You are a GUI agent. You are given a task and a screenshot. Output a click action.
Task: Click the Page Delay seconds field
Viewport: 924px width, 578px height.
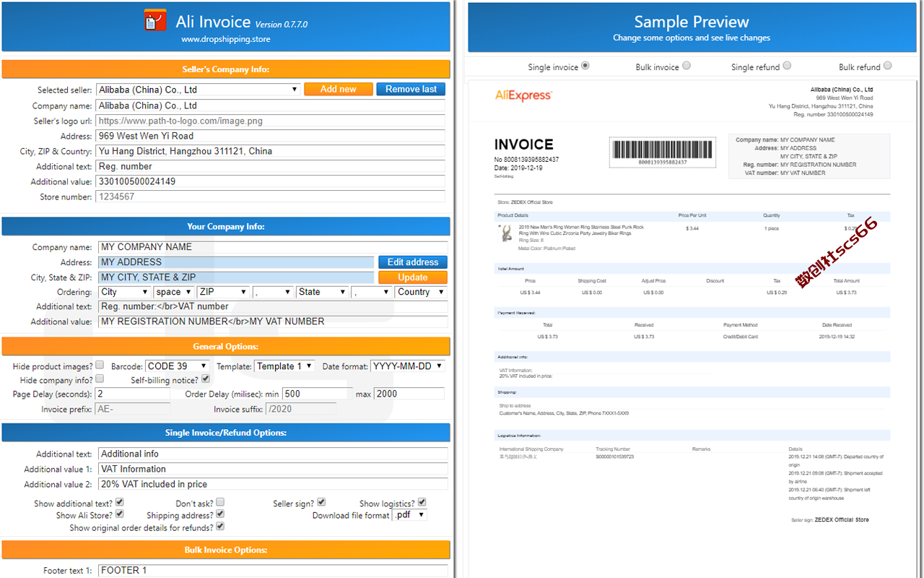pyautogui.click(x=133, y=394)
